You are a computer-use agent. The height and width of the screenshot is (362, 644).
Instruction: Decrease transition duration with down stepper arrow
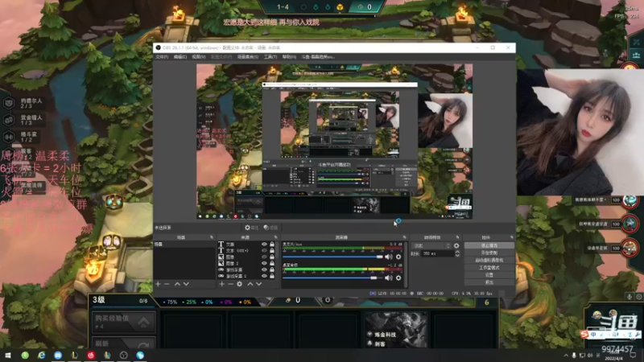(x=457, y=256)
